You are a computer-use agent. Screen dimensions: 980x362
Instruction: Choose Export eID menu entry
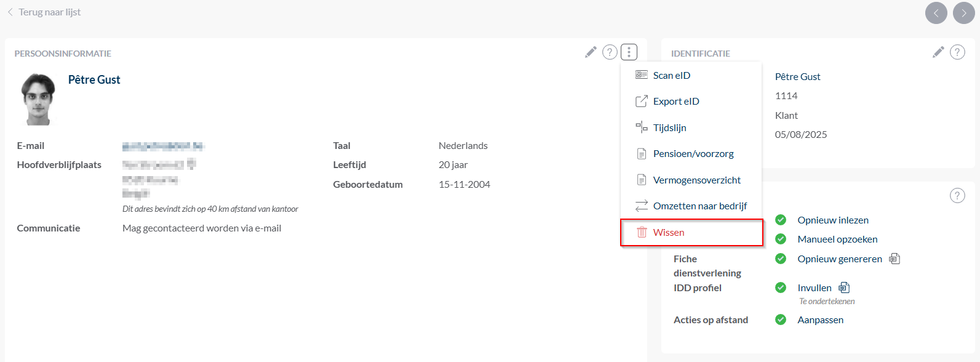(675, 102)
